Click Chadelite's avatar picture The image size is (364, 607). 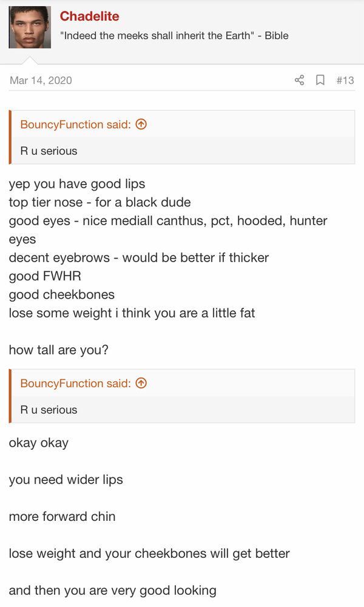(30, 27)
